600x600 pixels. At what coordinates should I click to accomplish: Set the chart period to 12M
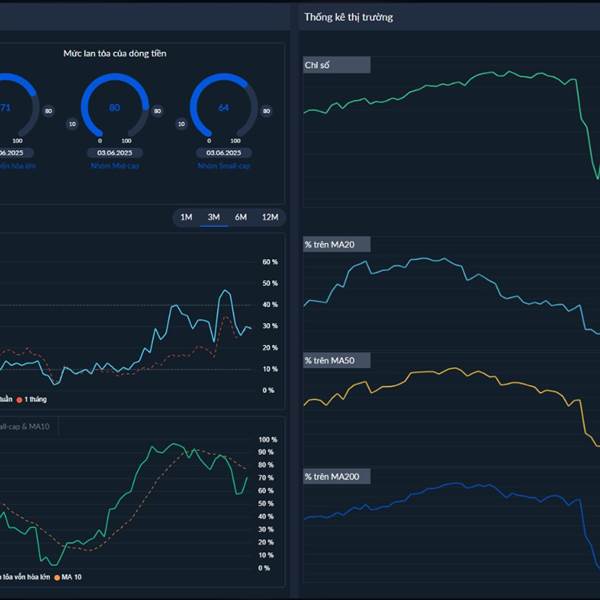(x=270, y=217)
